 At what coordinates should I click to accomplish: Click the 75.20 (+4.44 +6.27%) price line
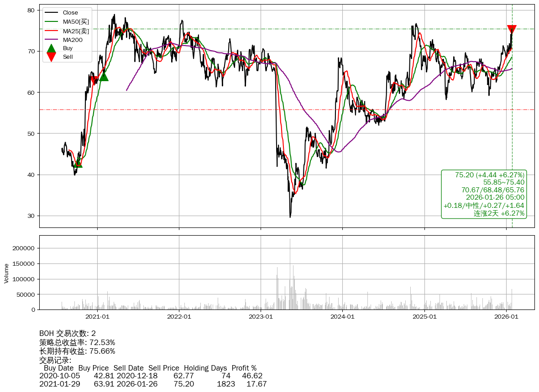(489, 175)
